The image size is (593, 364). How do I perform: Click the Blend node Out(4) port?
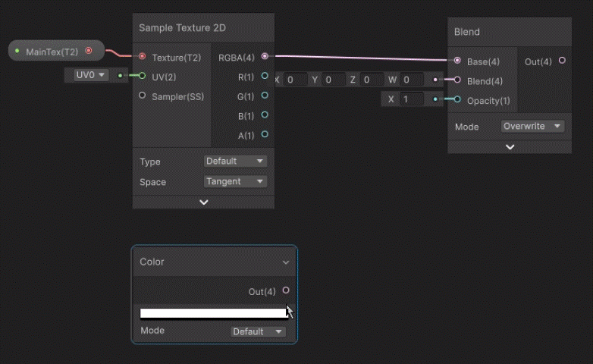pos(562,61)
